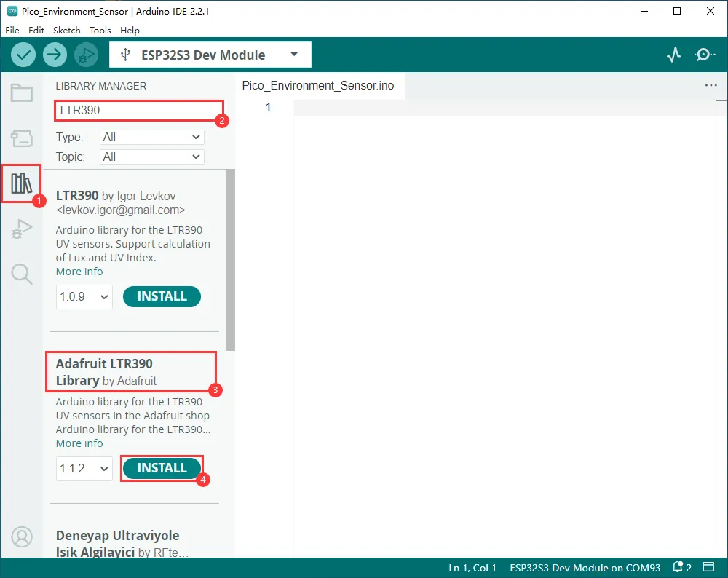Open version 1.0.9 dropdown for LTR390
The width and height of the screenshot is (728, 578).
84,297
